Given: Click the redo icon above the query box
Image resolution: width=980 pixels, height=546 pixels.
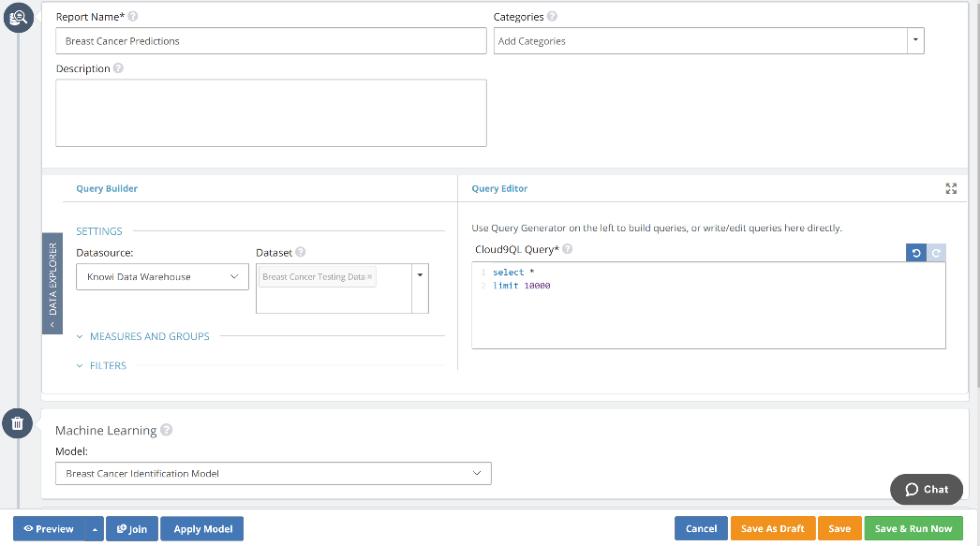Looking at the screenshot, I should [935, 253].
